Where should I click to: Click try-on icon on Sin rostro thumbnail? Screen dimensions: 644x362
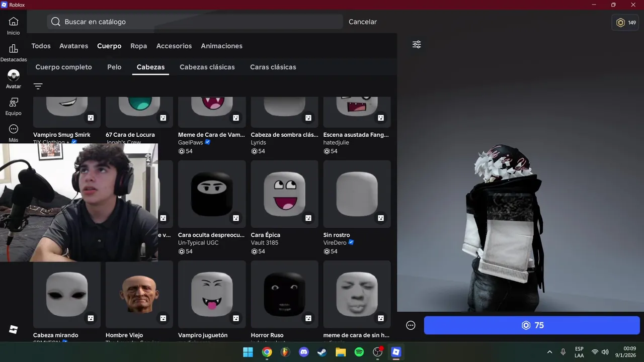(381, 218)
